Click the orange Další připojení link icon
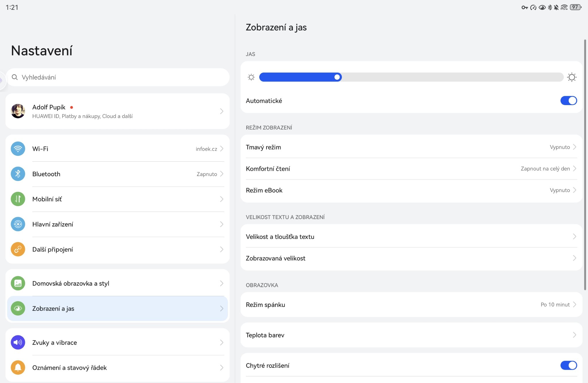Image resolution: width=588 pixels, height=383 pixels. [x=18, y=249]
